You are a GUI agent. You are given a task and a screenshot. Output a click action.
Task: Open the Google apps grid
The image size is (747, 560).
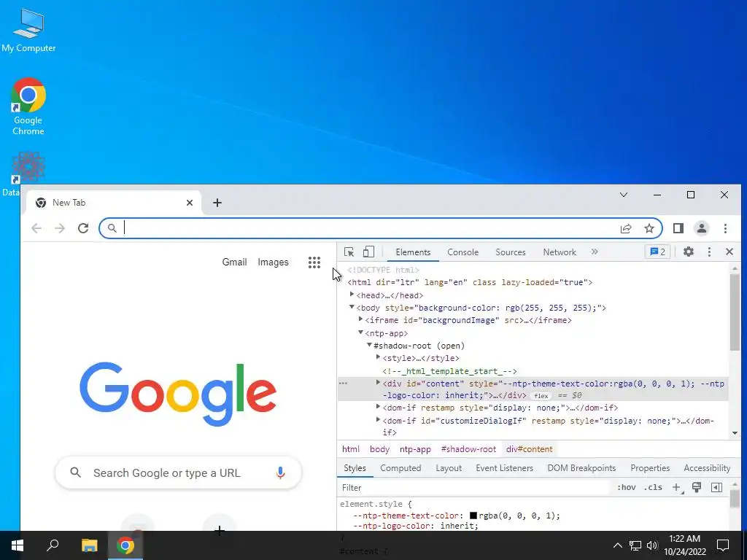pos(314,262)
